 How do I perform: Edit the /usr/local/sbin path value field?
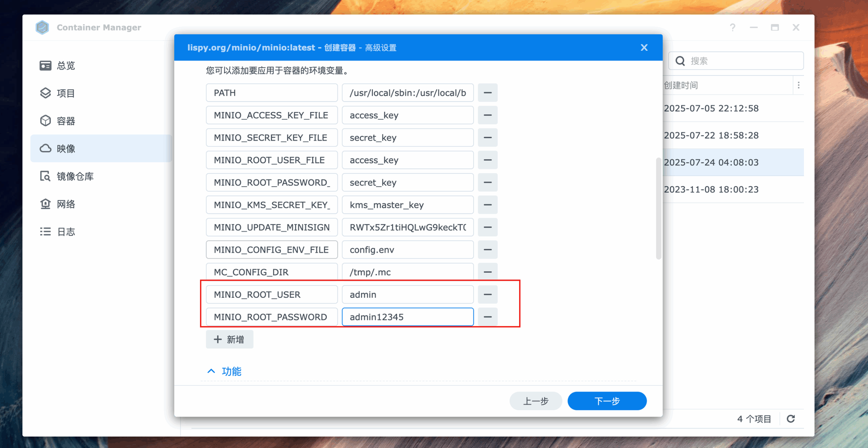coord(408,93)
